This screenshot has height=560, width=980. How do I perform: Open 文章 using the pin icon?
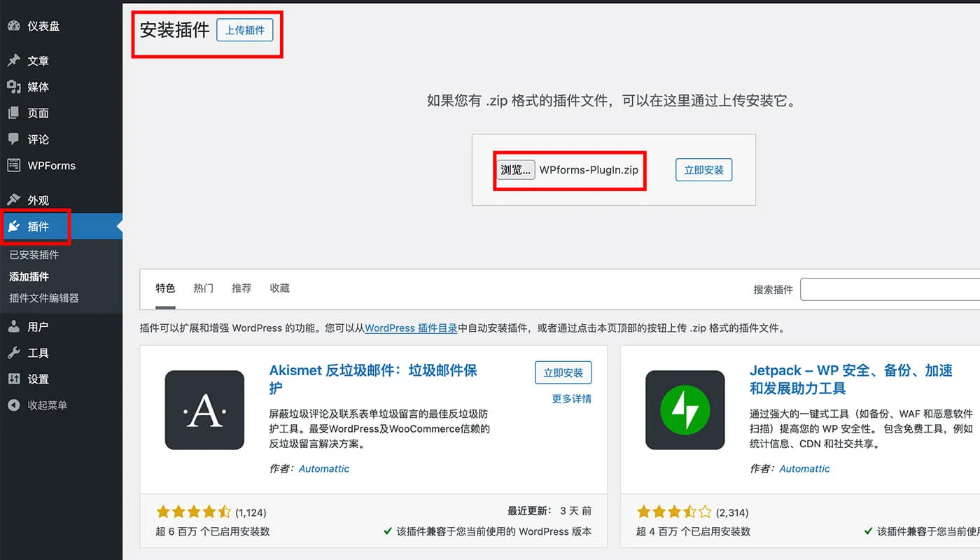(14, 61)
